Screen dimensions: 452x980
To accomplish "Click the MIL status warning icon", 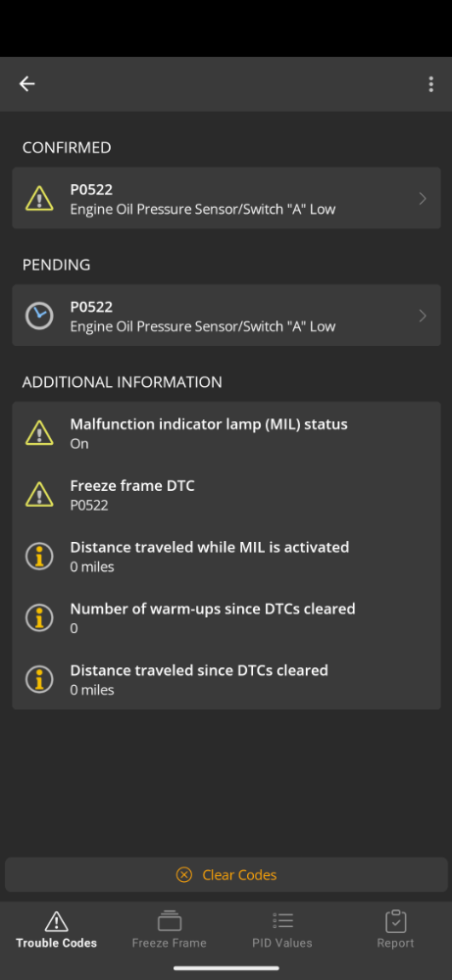I will [39, 433].
